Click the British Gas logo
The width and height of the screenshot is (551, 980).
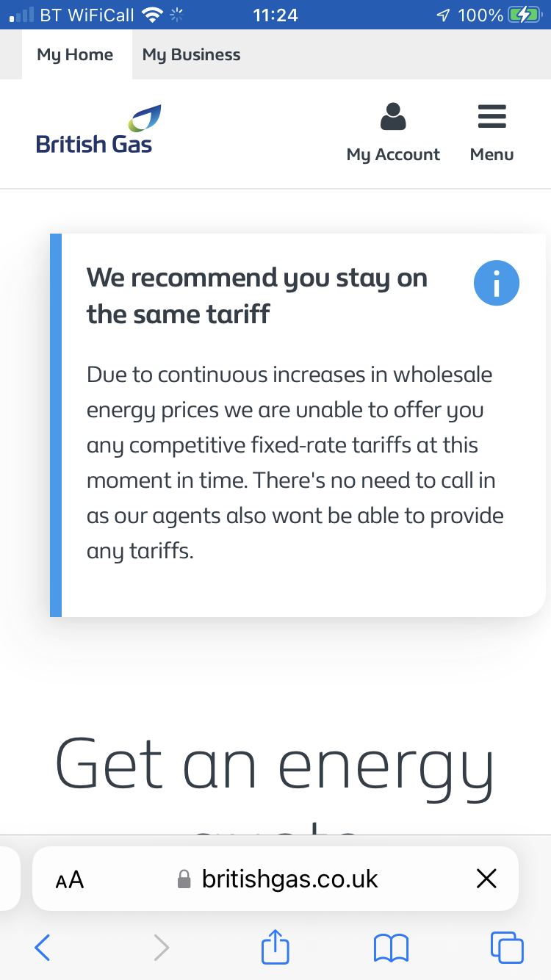(x=96, y=131)
